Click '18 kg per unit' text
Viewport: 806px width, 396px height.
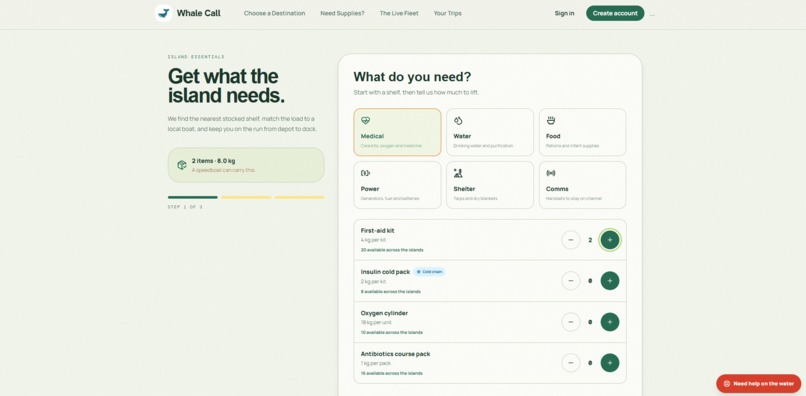point(376,322)
